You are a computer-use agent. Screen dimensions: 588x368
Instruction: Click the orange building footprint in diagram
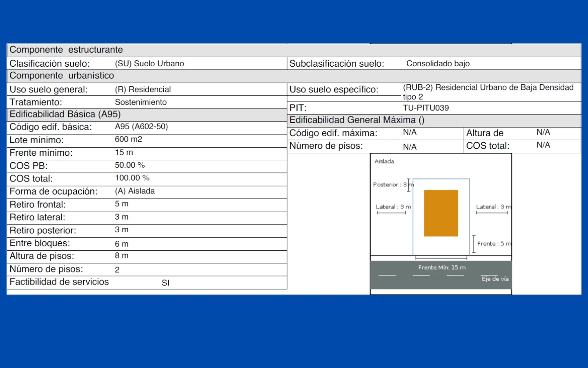point(441,213)
